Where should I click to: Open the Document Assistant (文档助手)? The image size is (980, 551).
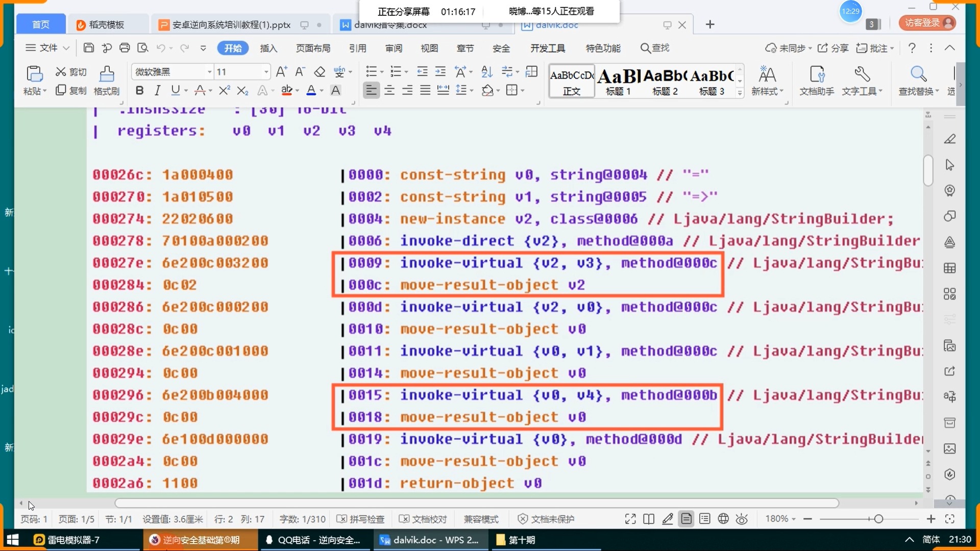tap(817, 81)
